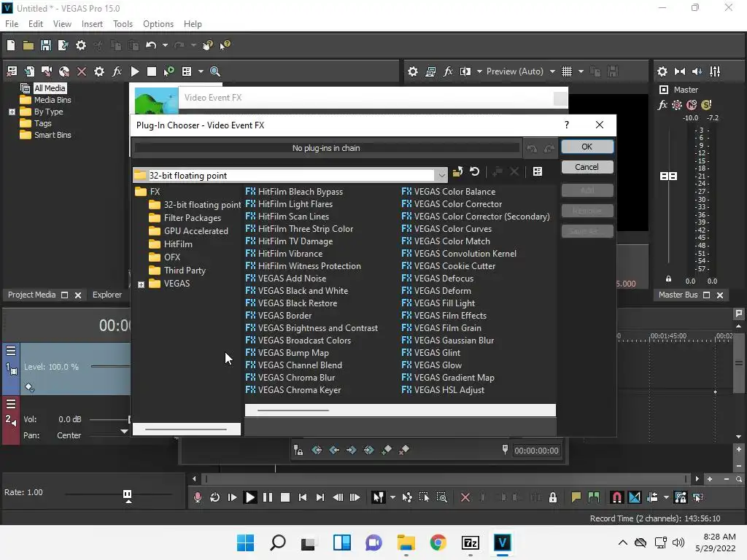The image size is (747, 560).
Task: Expand the VEGAS folder in plug-in tree
Action: point(141,284)
